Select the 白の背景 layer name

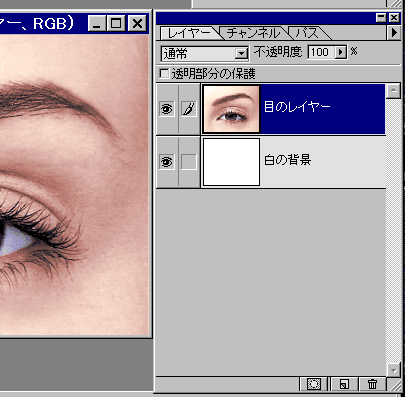point(287,160)
